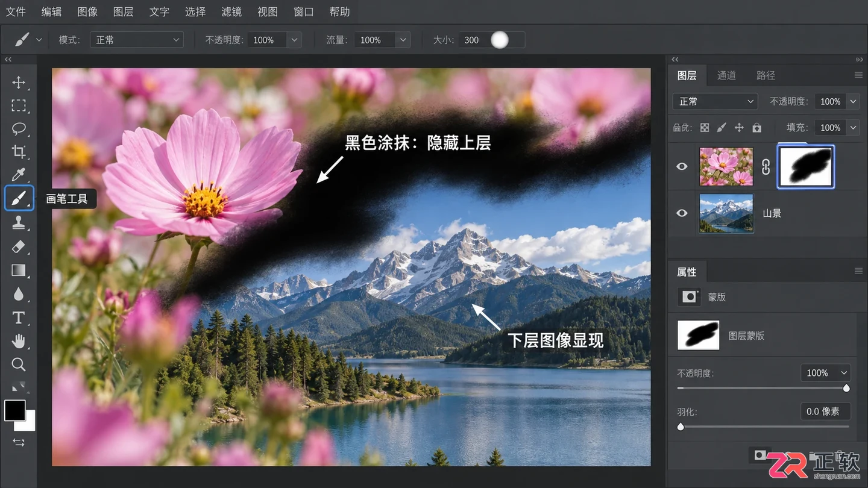The height and width of the screenshot is (488, 868).
Task: Open the 不透明度 dropdown in options bar
Action: pos(294,40)
